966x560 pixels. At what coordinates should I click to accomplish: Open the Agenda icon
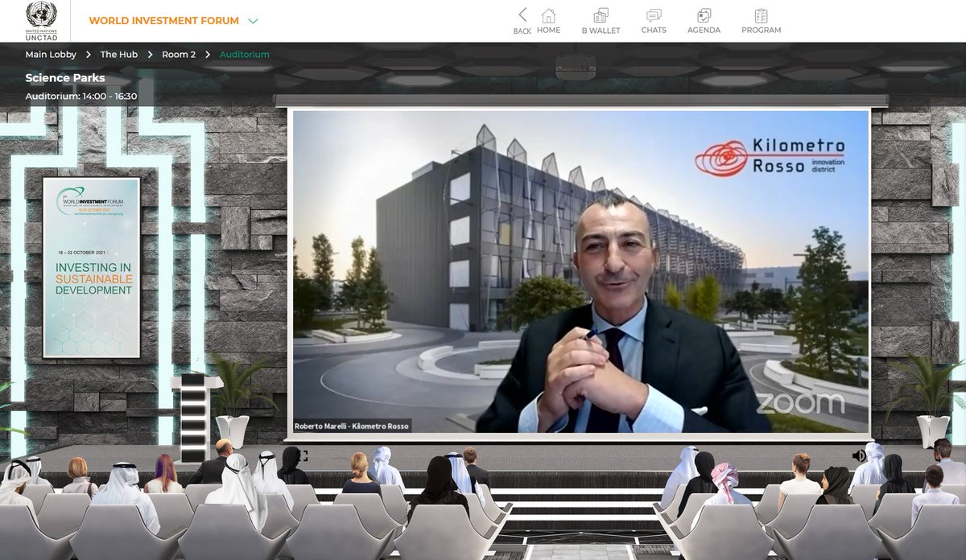coord(704,21)
